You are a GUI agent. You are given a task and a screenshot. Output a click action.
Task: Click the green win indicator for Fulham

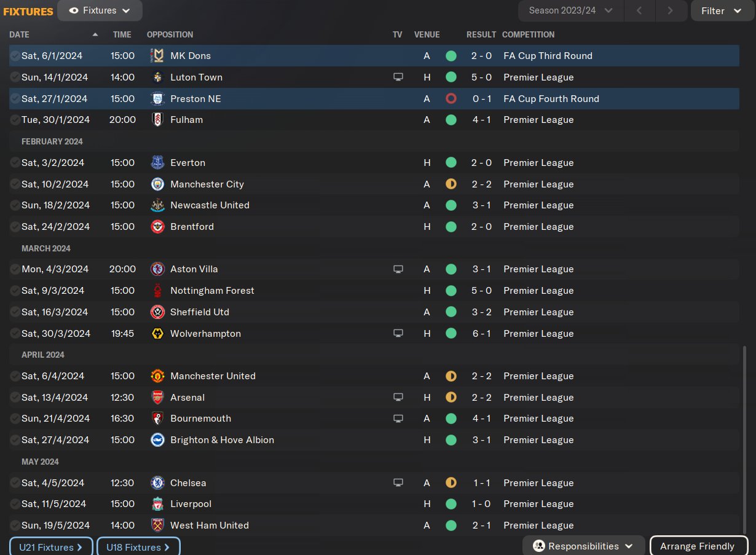[x=451, y=120]
